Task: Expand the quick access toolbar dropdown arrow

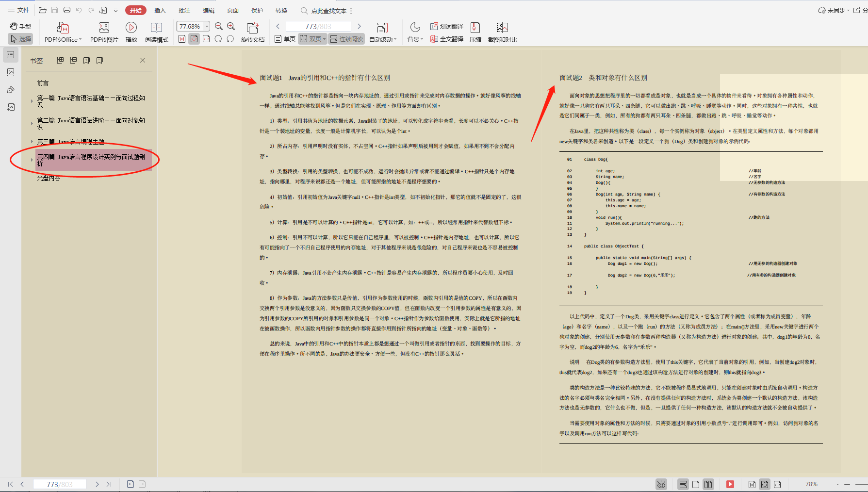Action: point(115,10)
